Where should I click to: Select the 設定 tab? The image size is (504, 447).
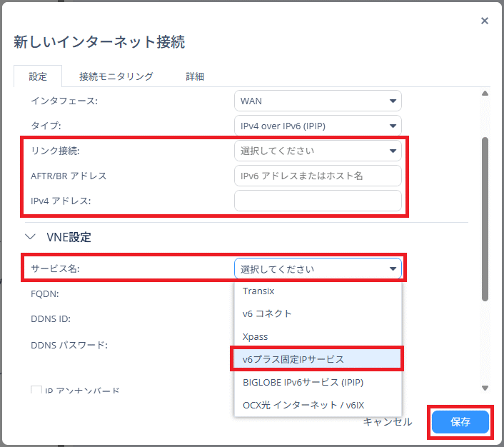coord(38,76)
